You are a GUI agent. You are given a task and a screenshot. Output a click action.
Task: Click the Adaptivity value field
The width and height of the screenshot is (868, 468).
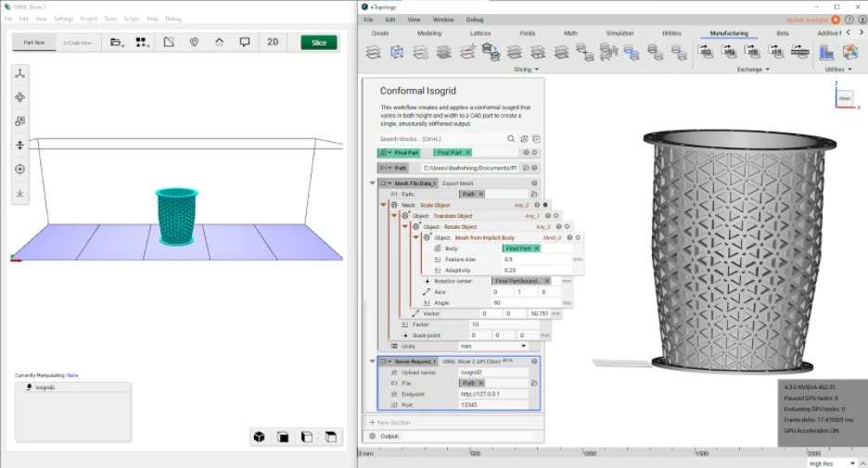point(537,270)
